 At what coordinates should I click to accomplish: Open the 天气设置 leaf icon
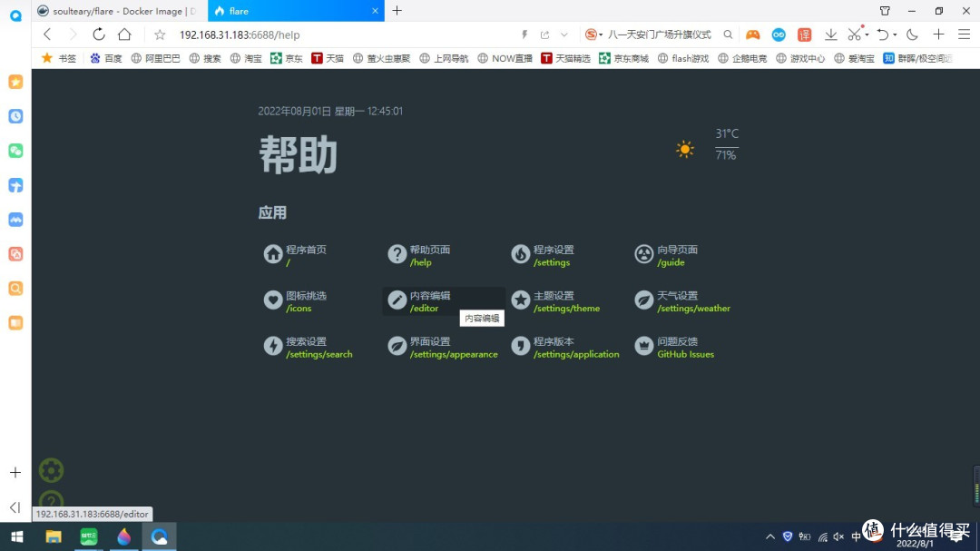pos(643,300)
